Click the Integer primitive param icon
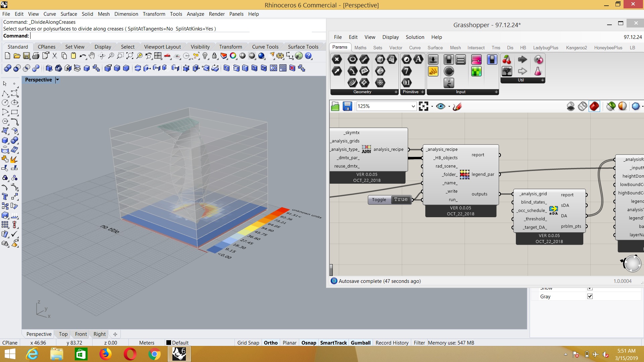Screen dimensions: 644x362 pyautogui.click(x=407, y=71)
